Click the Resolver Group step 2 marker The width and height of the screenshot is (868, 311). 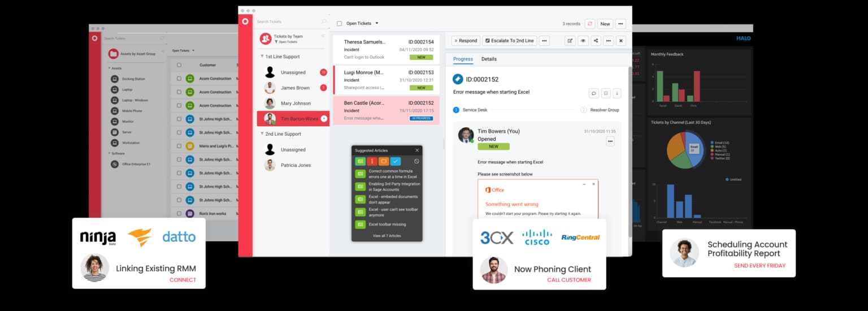click(x=584, y=110)
